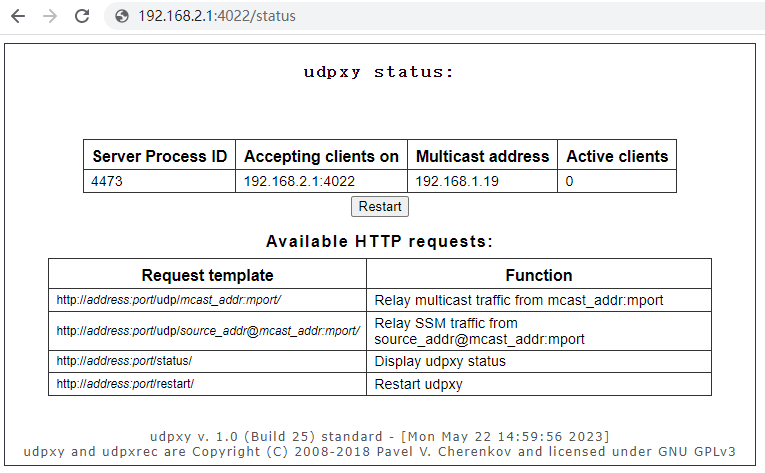
Task: Focus the address bar URL
Action: (x=216, y=16)
